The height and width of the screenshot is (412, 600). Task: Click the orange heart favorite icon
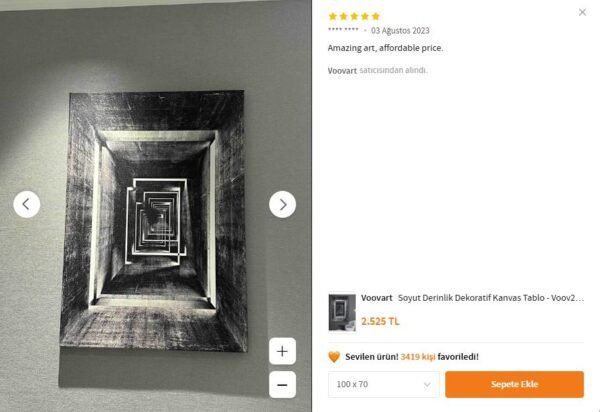[334, 357]
